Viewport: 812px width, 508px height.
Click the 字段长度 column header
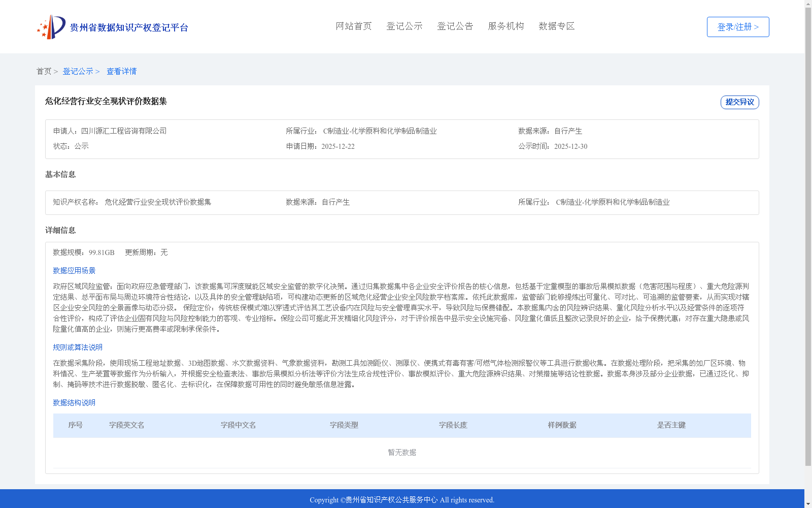point(453,425)
